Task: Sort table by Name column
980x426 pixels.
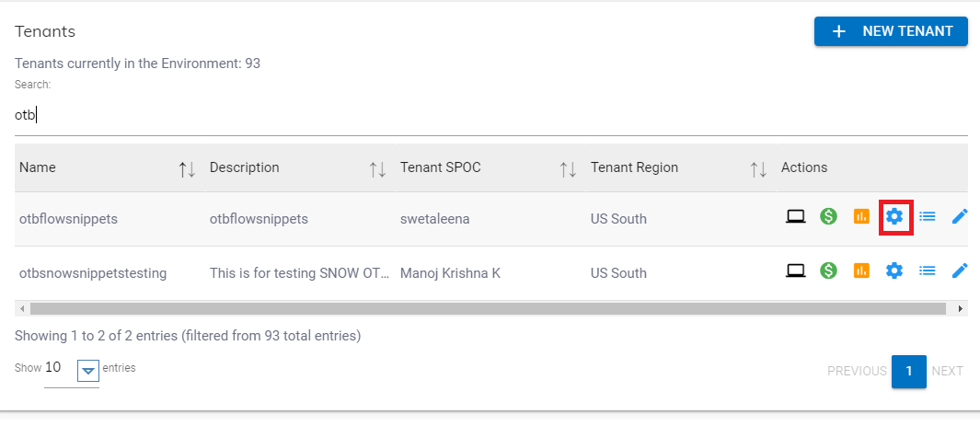Action: coord(187,168)
